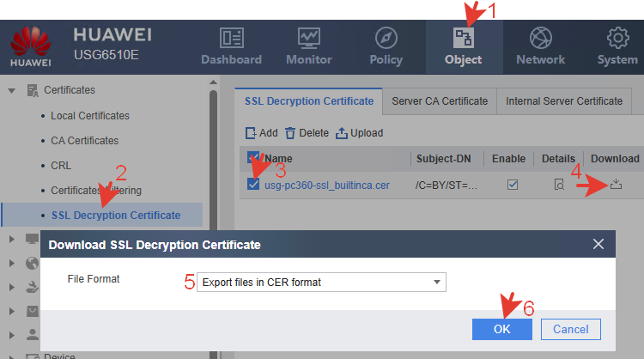This screenshot has height=359, width=644.
Task: View details icon for usg-pc360-ssl_builtinca.cer
Action: pos(559,185)
